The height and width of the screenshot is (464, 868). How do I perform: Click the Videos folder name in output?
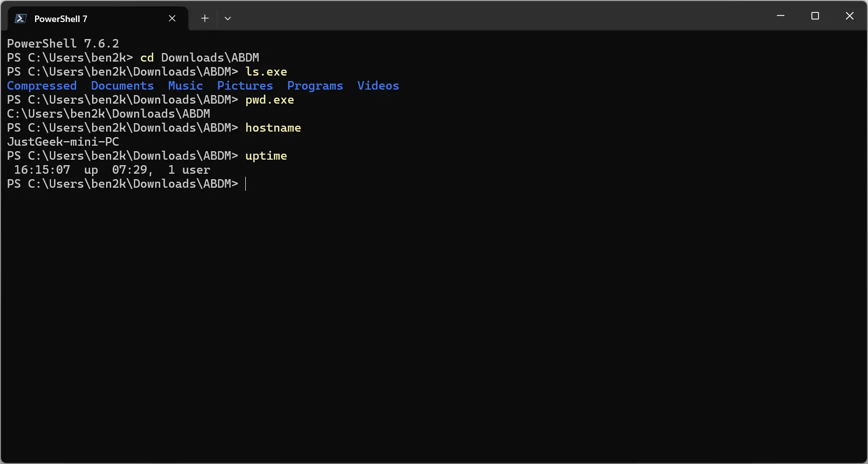pyautogui.click(x=378, y=86)
